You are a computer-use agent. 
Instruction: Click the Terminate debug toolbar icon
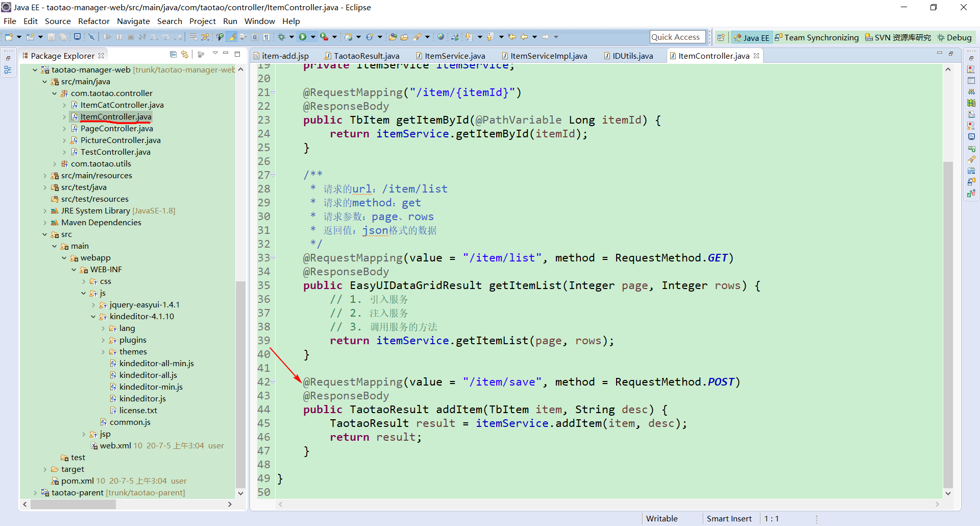[131, 37]
